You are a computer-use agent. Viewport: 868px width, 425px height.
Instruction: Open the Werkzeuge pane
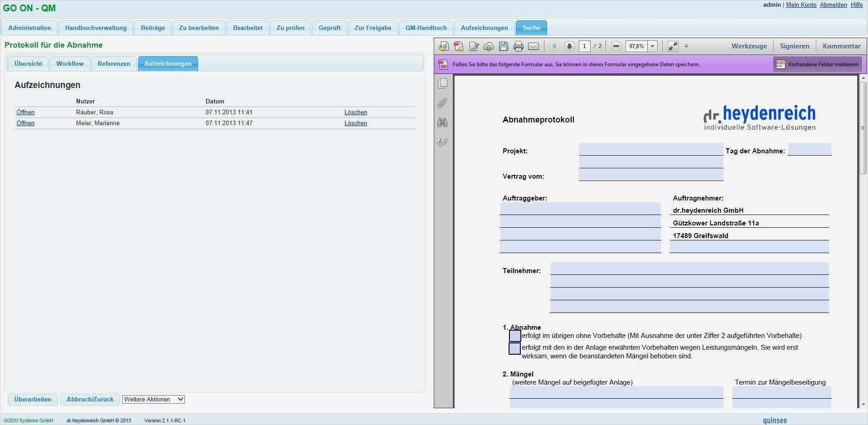point(749,46)
